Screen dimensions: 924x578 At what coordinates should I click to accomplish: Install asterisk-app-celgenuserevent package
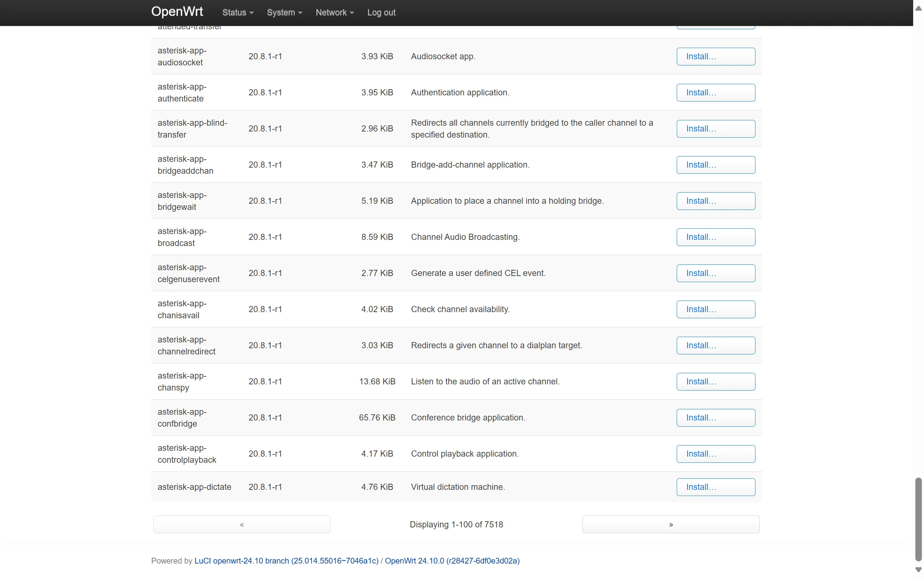click(x=715, y=273)
